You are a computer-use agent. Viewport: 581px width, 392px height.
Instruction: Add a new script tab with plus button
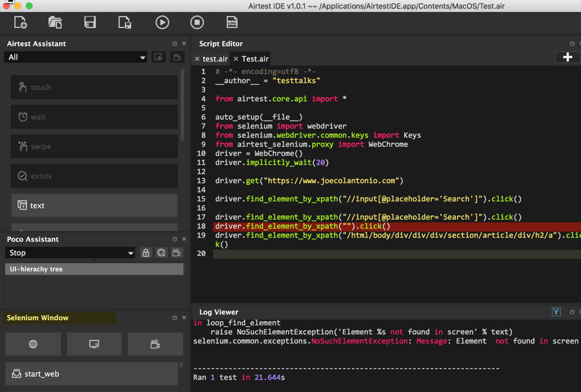pyautogui.click(x=567, y=57)
